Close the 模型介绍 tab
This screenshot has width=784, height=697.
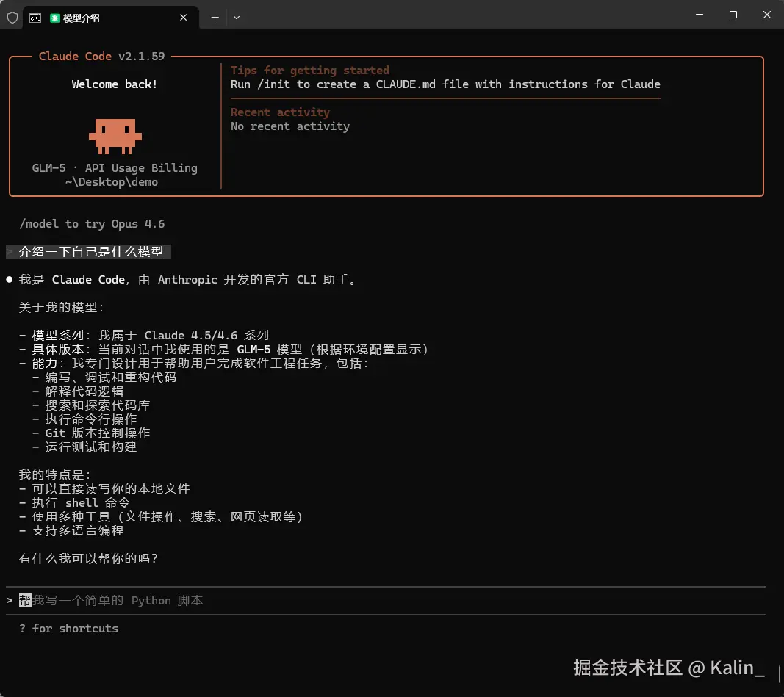point(184,18)
